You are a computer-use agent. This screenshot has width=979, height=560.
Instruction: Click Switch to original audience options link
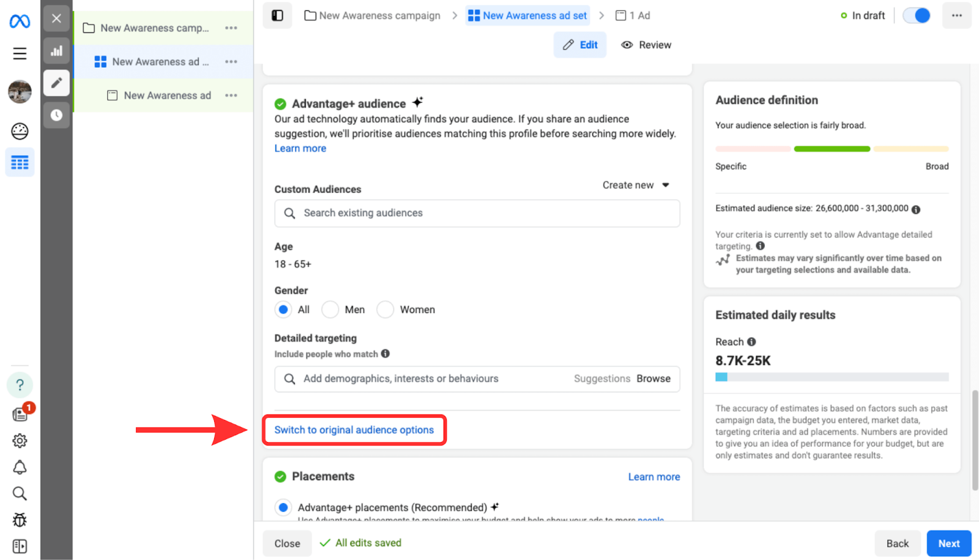354,430
